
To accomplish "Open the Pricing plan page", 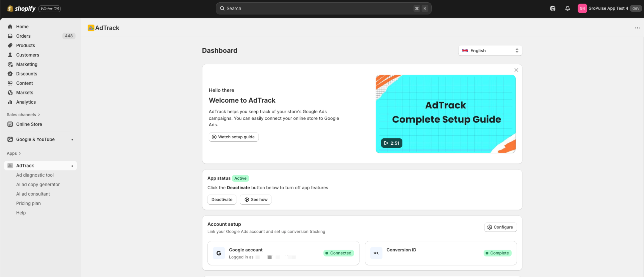I will [x=28, y=203].
